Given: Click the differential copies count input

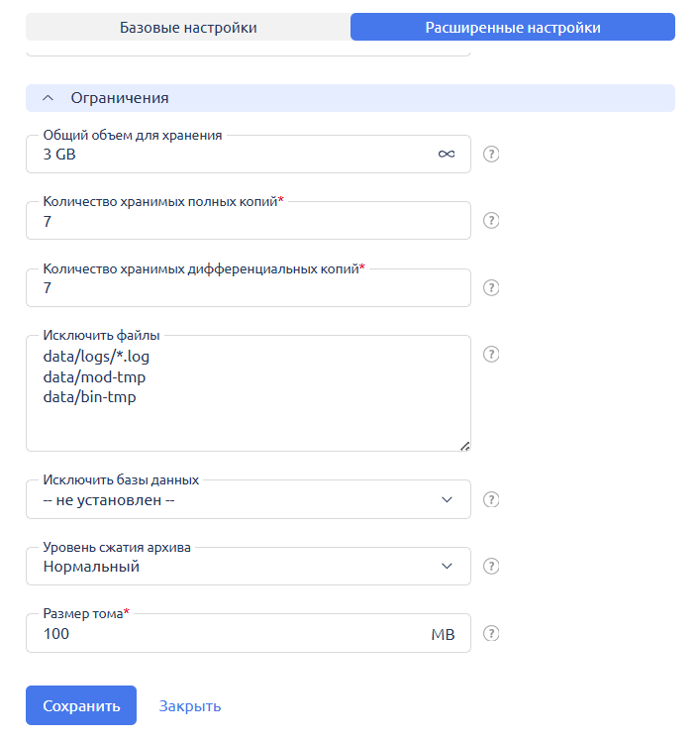Looking at the screenshot, I should pyautogui.click(x=248, y=288).
